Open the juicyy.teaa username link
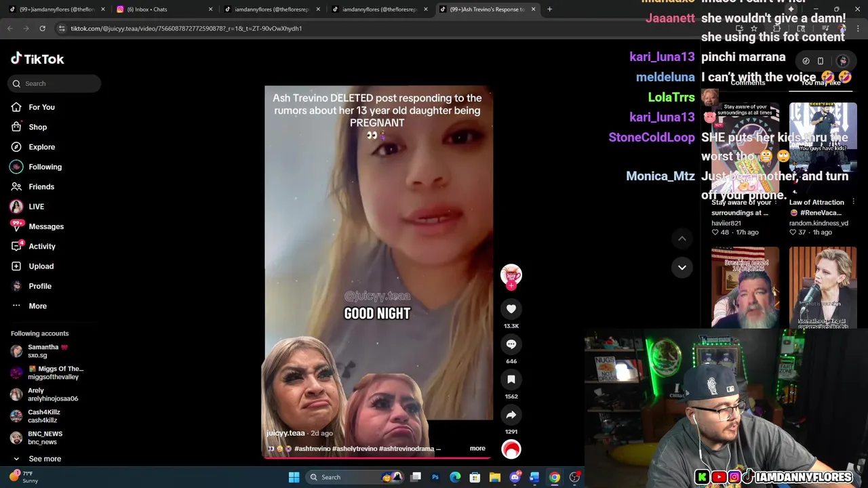The width and height of the screenshot is (868, 488). (285, 433)
